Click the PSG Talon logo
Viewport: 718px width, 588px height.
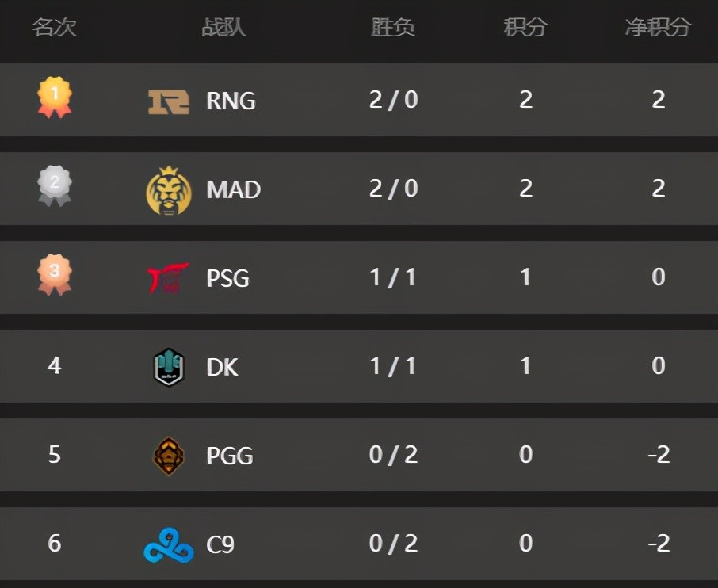point(169,278)
